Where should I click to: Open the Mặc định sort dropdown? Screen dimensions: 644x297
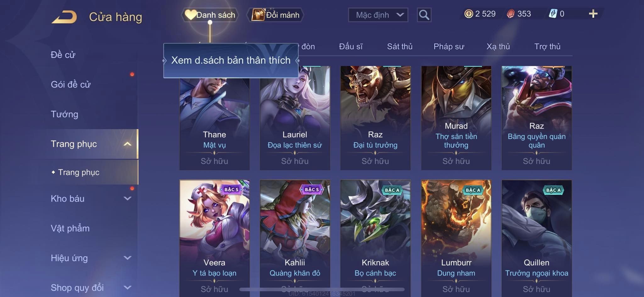pyautogui.click(x=378, y=15)
